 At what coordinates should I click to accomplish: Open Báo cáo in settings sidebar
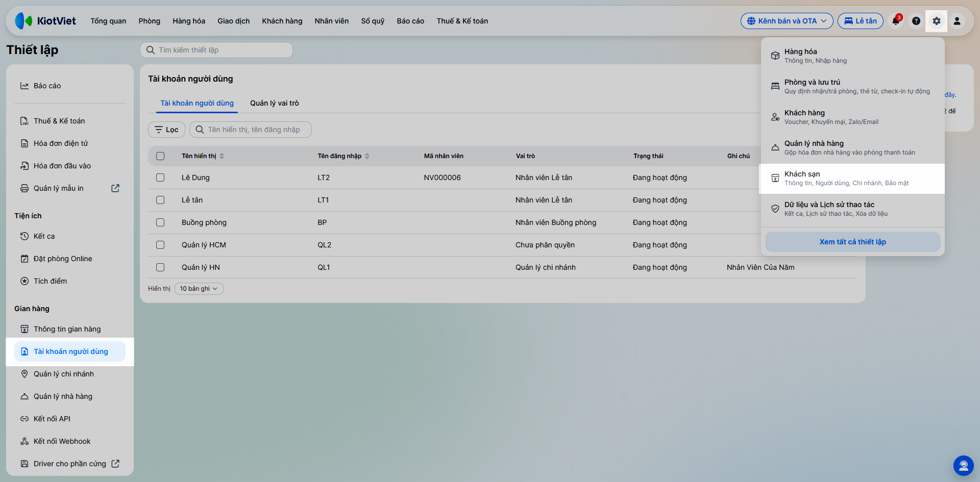(70, 86)
